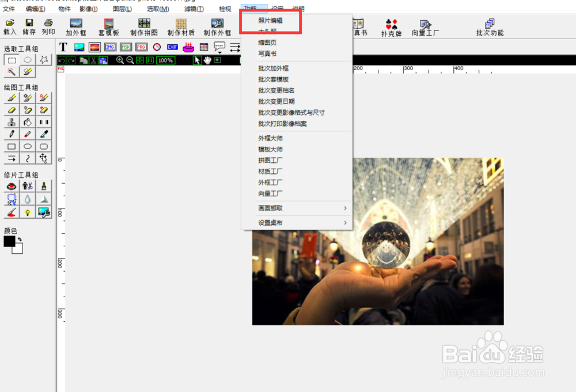Open the 制作材质 (make texture) tool

click(x=181, y=27)
